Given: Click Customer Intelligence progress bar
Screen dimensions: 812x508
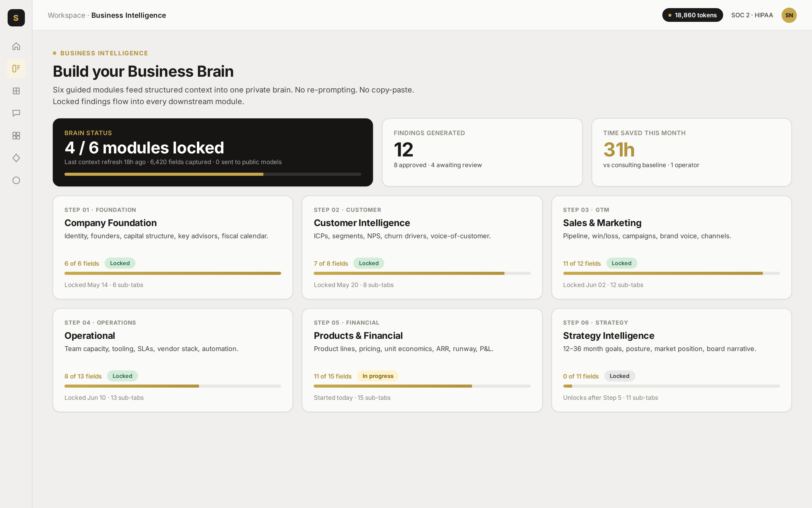Looking at the screenshot, I should [x=422, y=274].
